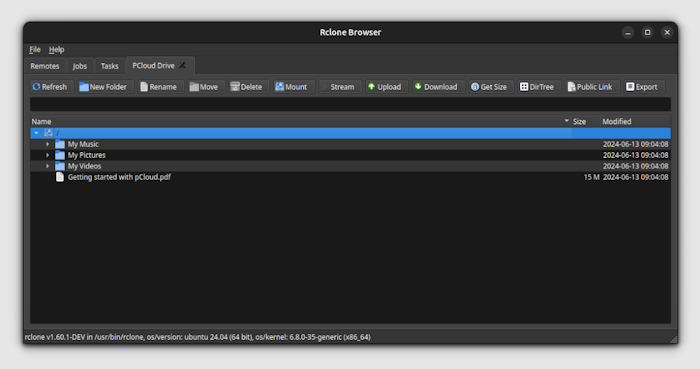Viewport: 700px width, 369px height.
Task: Mount the PCloud remote
Action: (x=291, y=87)
